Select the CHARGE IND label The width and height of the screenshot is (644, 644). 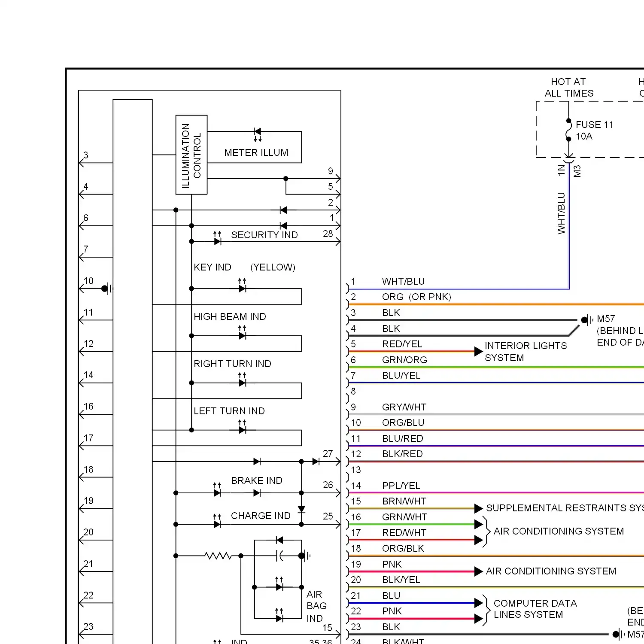(x=261, y=516)
